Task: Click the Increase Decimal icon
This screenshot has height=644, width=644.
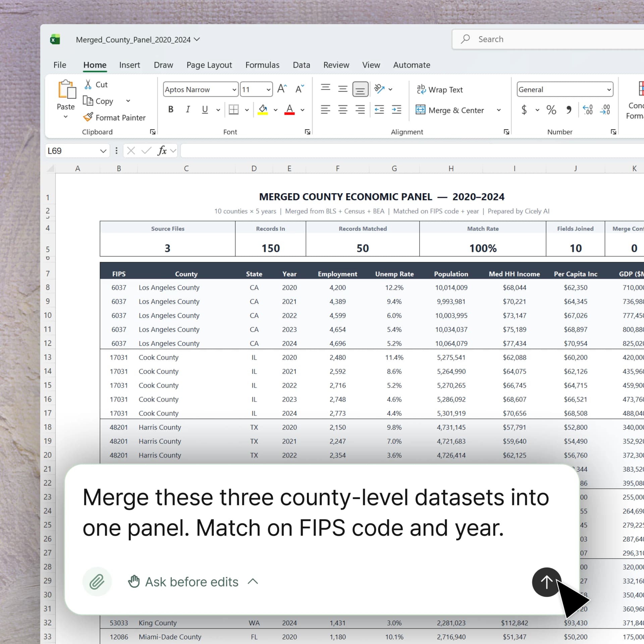Action: [587, 110]
